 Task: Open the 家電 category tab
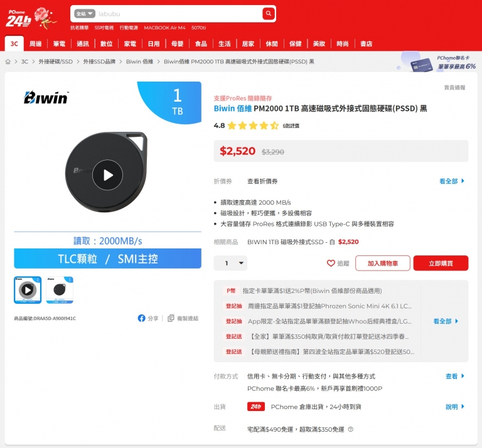[x=130, y=44]
